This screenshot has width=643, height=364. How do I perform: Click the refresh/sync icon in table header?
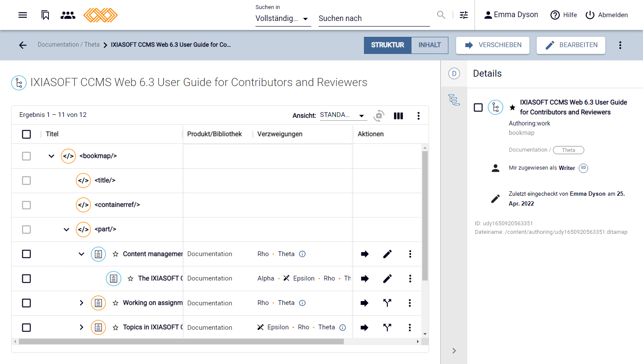tap(379, 116)
